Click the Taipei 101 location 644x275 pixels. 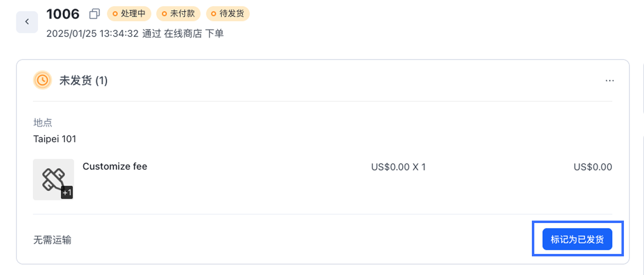pos(55,139)
